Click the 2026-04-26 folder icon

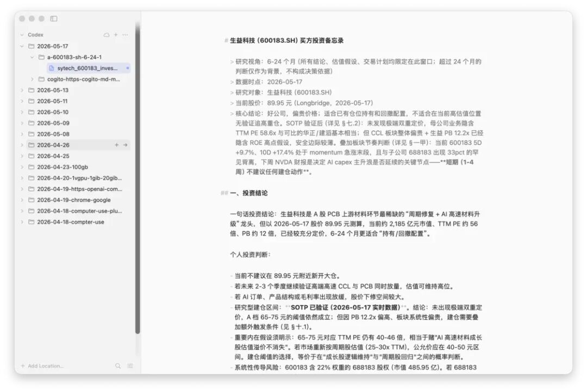[32, 145]
